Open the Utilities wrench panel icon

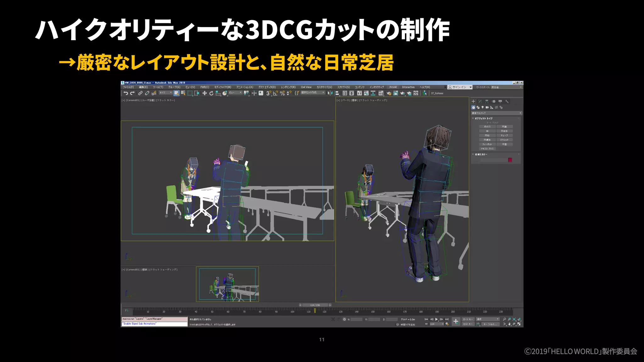click(x=507, y=101)
